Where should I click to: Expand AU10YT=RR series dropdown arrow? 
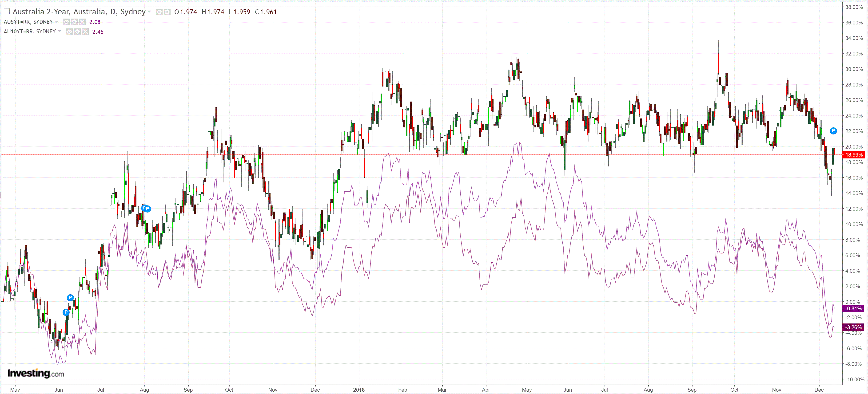(x=60, y=32)
